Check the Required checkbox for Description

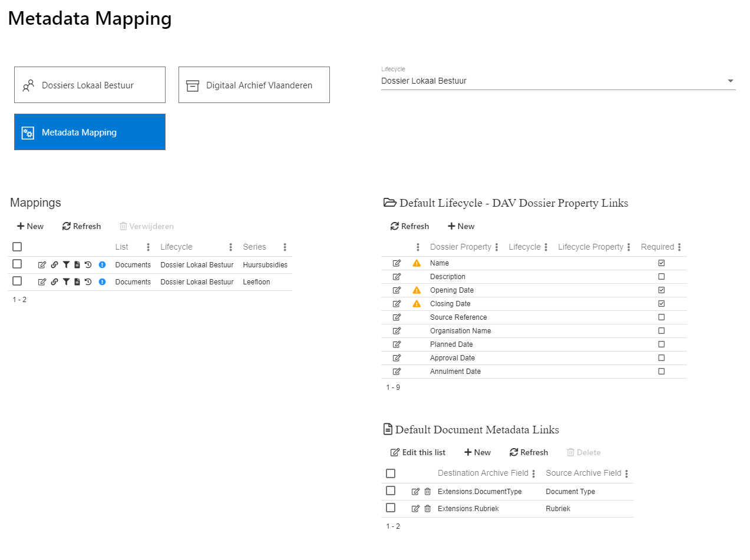(661, 276)
